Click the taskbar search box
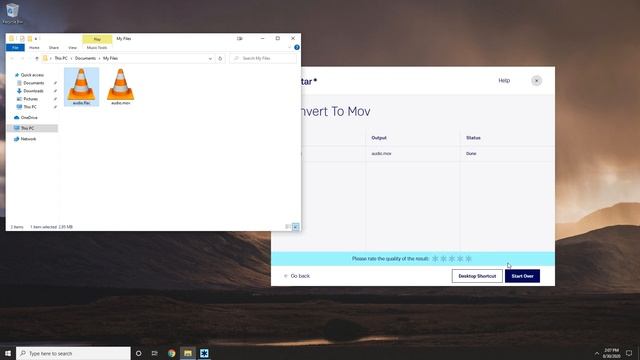The image size is (640, 360). [73, 353]
